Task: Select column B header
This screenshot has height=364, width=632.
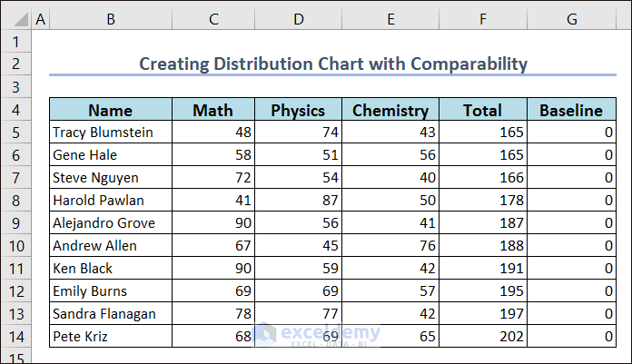Action: 110,19
